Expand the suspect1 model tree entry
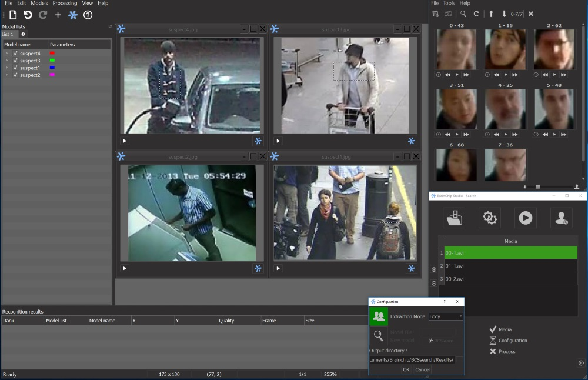Viewport: 588px width, 380px height. [x=8, y=68]
